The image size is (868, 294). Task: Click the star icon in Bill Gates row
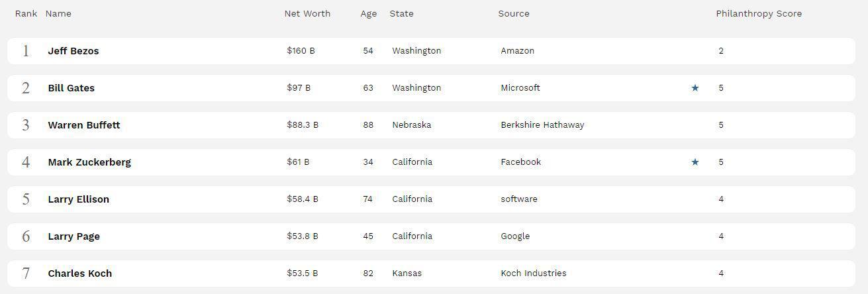695,88
